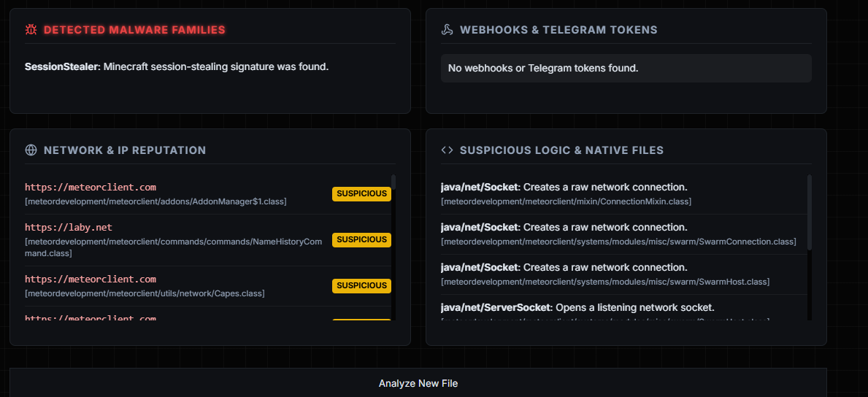Select the swarm/SwarmHost.class path under the third Socket entry

pyautogui.click(x=605, y=282)
